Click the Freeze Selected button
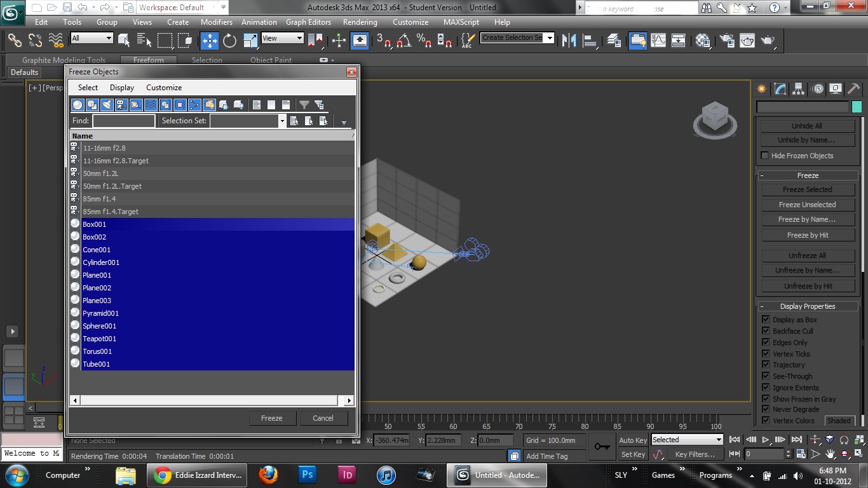 tap(807, 189)
